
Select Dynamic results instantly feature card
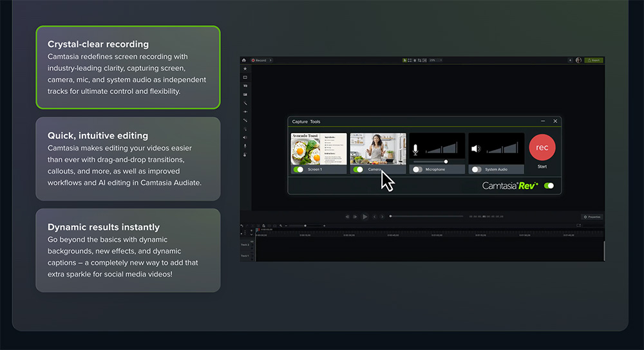pyautogui.click(x=128, y=250)
